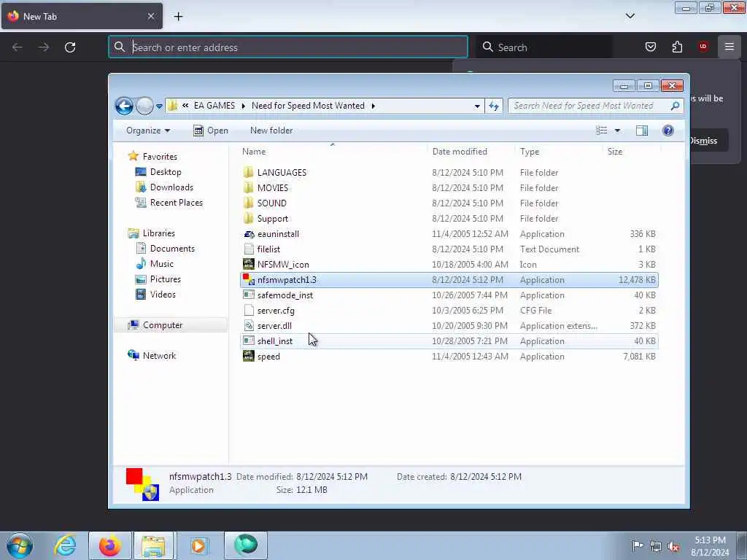Viewport: 747px width, 560px height.
Task: Select the filelist text document
Action: click(x=449, y=249)
